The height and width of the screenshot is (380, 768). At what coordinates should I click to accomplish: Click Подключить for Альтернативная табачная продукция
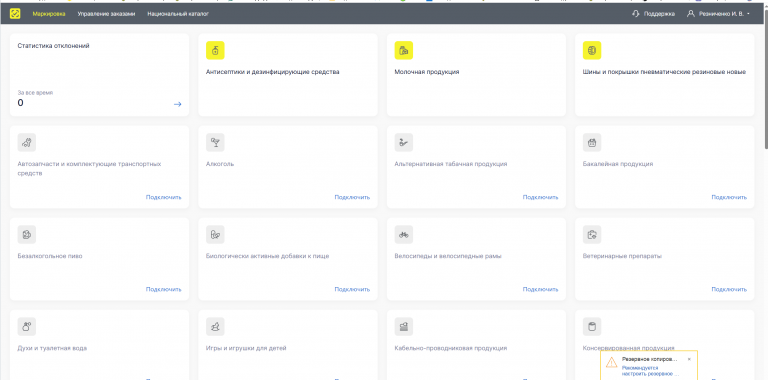[540, 197]
